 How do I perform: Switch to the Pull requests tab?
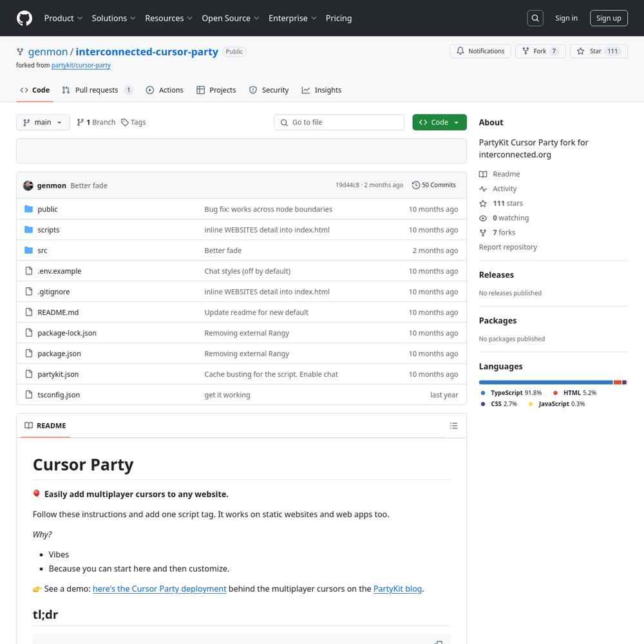97,90
